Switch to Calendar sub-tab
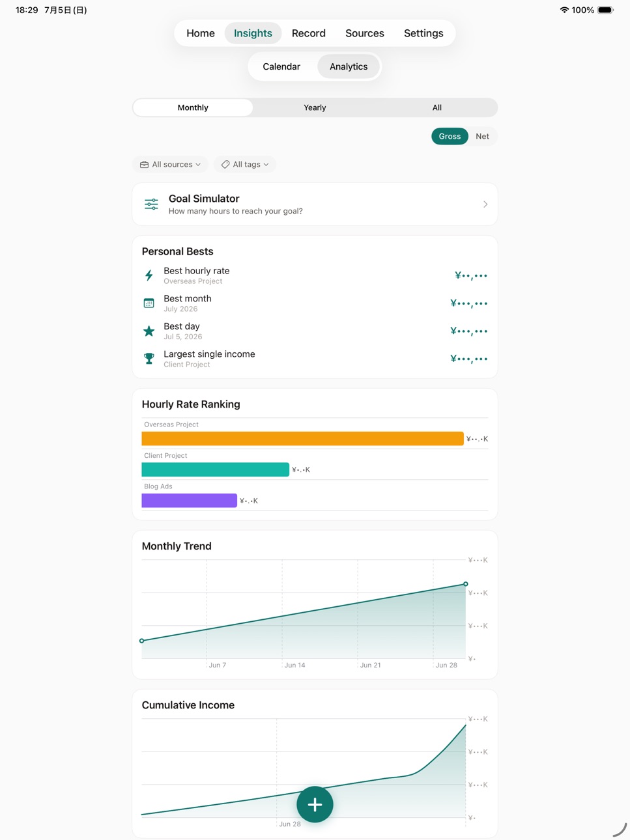Screen dimensions: 630x840 click(x=281, y=66)
